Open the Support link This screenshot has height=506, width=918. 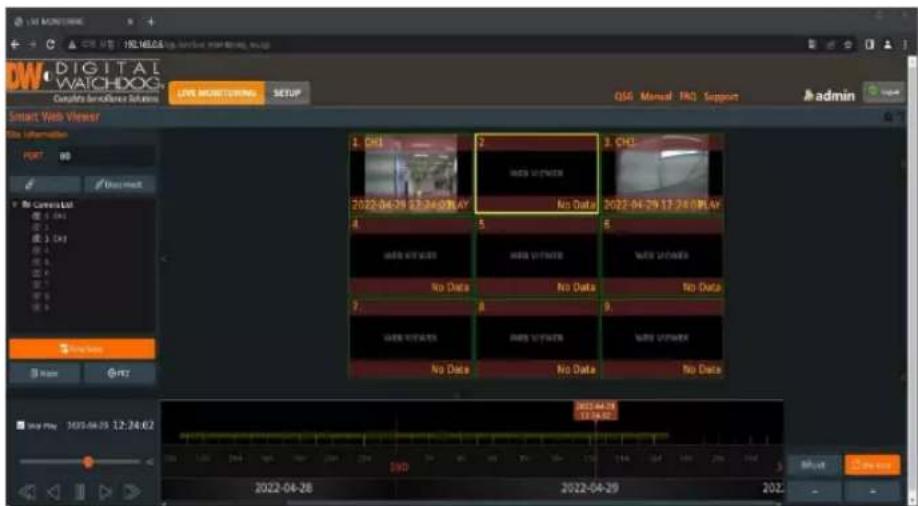click(721, 97)
